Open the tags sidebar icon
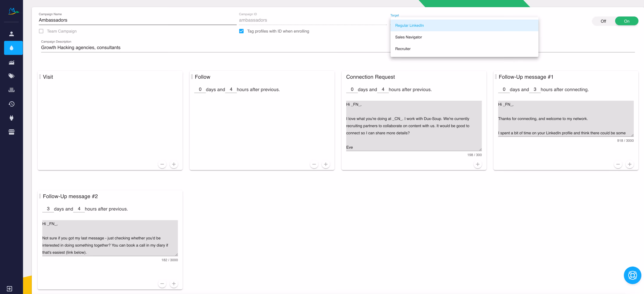644x294 pixels. [12, 76]
